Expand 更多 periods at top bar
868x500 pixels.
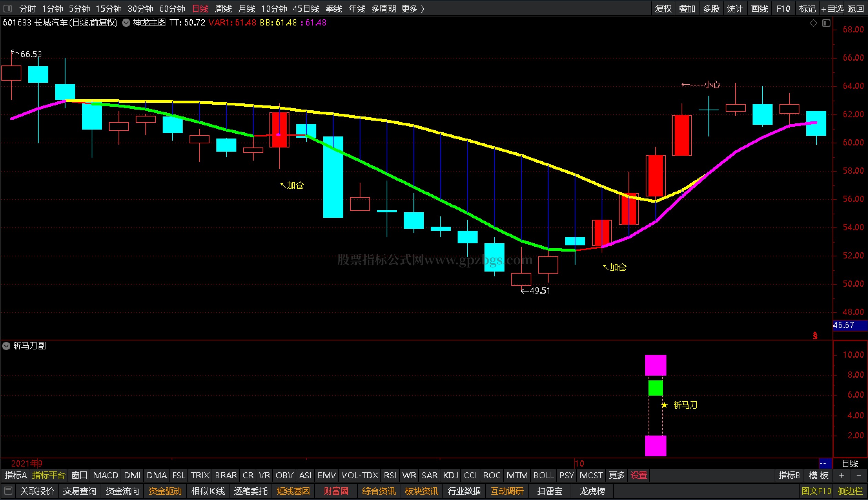point(412,9)
